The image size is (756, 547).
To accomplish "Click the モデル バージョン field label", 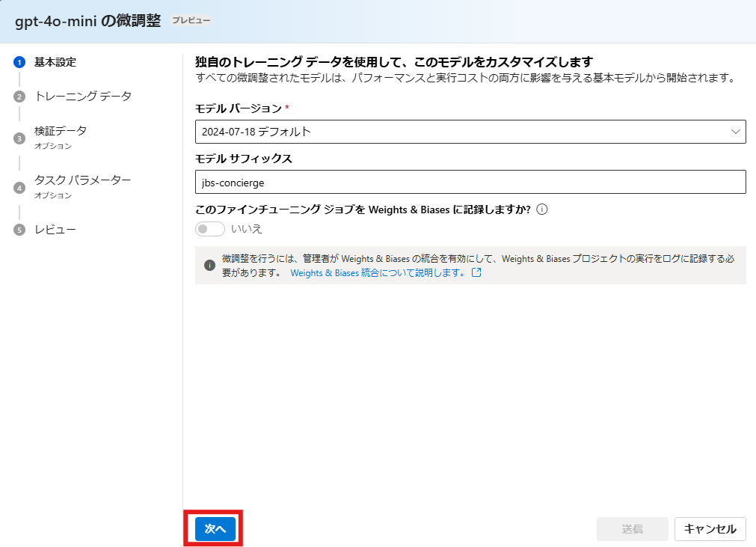I will [x=239, y=109].
